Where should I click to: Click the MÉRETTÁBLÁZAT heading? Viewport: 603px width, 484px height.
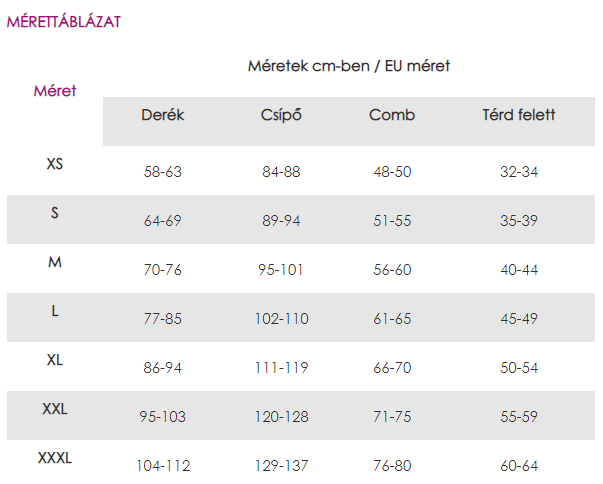pos(64,21)
